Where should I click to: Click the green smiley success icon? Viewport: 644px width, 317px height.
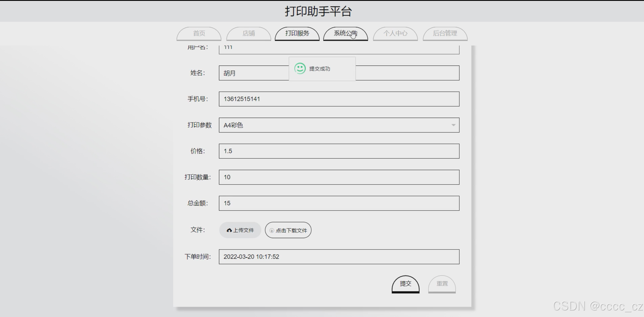coord(300,69)
